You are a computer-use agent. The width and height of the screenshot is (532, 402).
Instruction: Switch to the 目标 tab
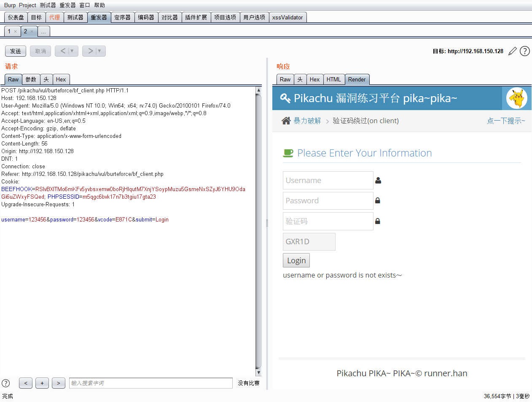pyautogui.click(x=36, y=17)
